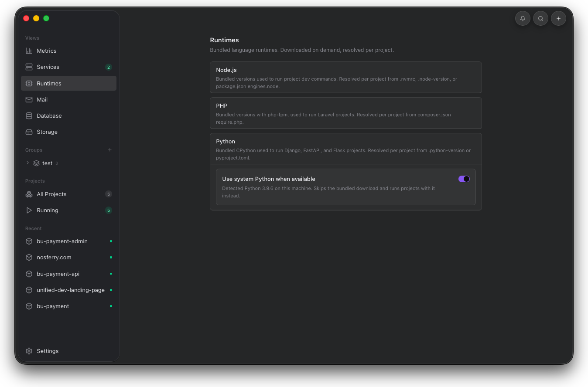Open recent project bu-payment-api
The image size is (588, 387).
click(x=68, y=274)
